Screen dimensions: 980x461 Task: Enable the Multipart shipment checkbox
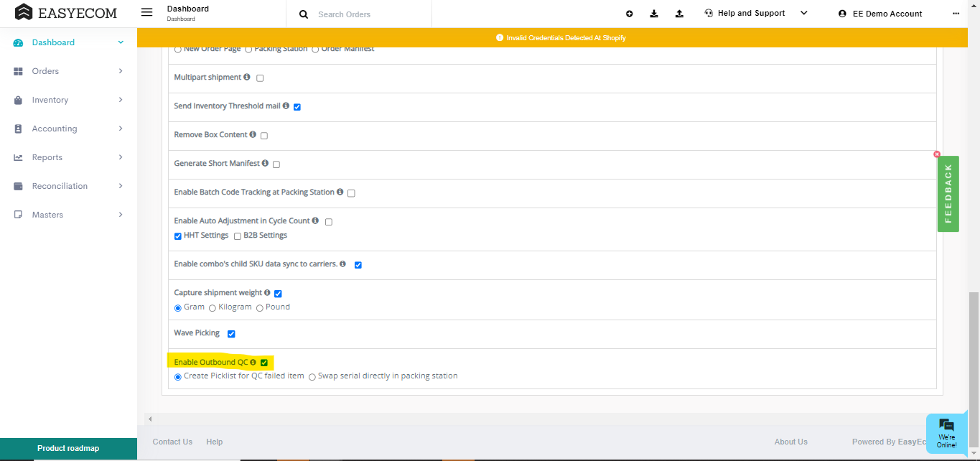260,78
